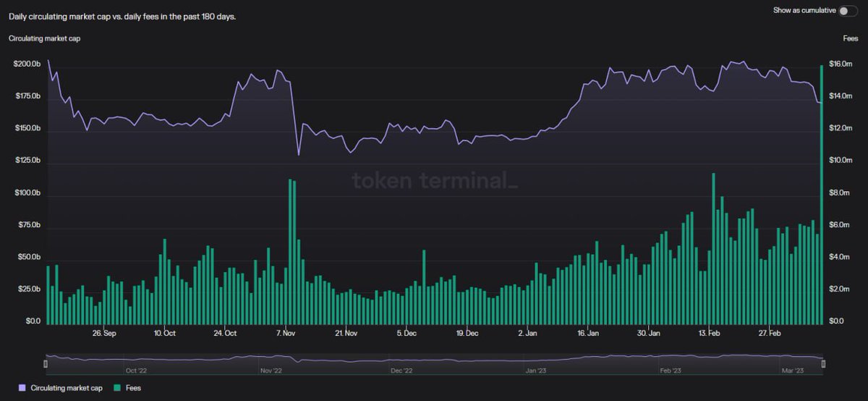Click the "19. Dec" x-axis label
The width and height of the screenshot is (868, 401).
pos(467,334)
